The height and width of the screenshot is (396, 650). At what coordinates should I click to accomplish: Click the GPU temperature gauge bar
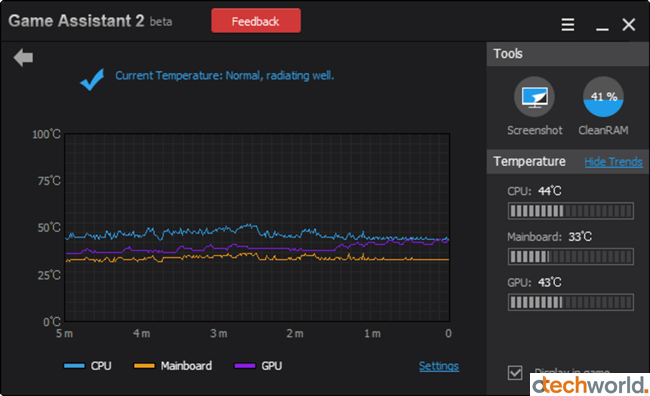(570, 302)
